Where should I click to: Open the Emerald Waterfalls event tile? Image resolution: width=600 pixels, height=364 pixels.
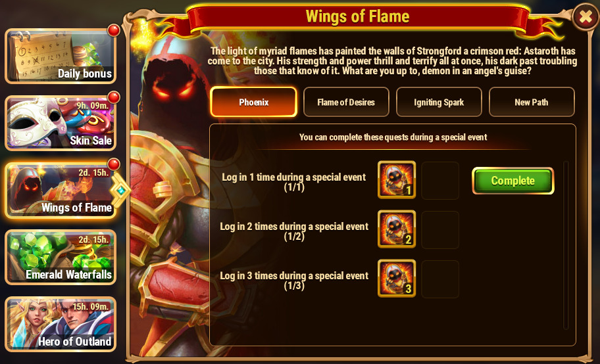[61, 257]
